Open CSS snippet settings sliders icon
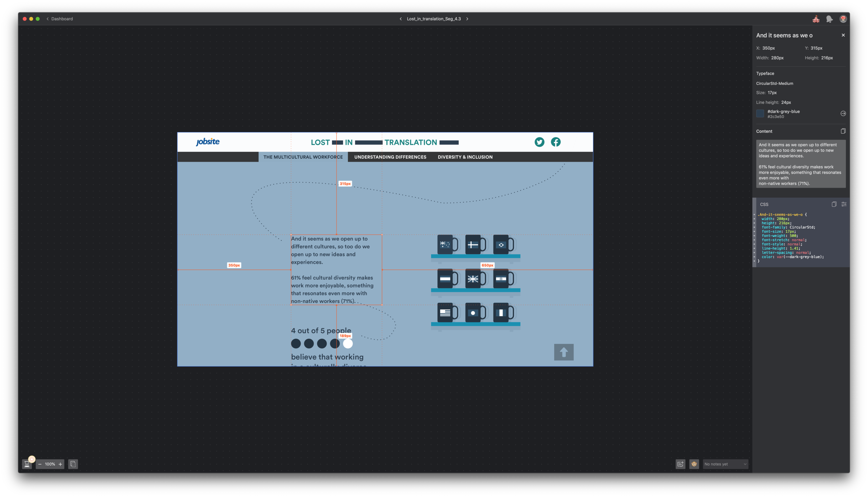The width and height of the screenshot is (868, 497). 844,204
